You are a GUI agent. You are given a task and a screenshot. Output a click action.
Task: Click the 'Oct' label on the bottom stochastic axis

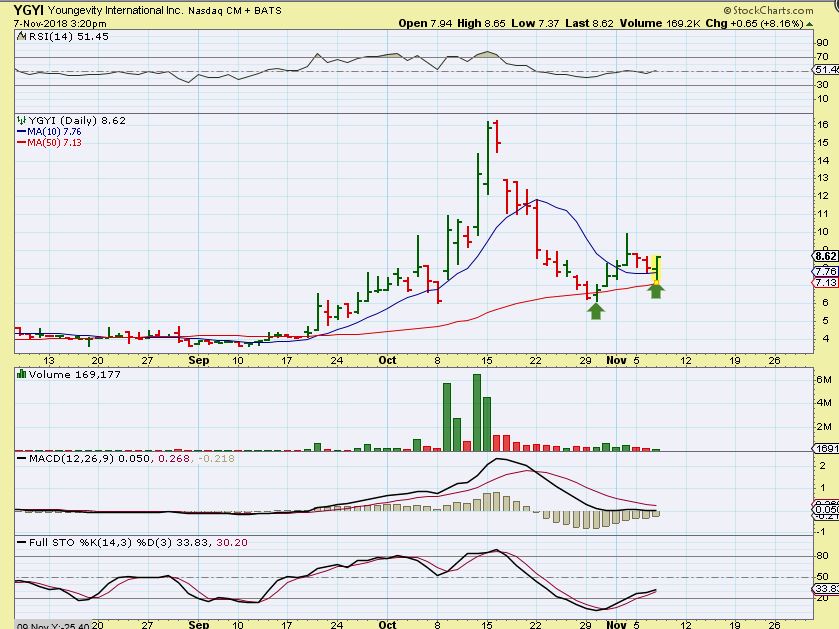click(x=387, y=624)
